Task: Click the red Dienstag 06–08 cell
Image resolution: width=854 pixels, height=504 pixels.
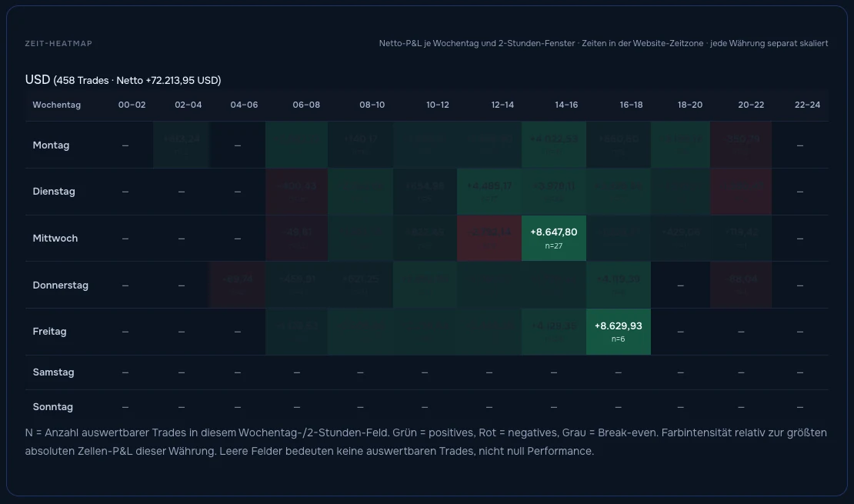Action: [296, 192]
